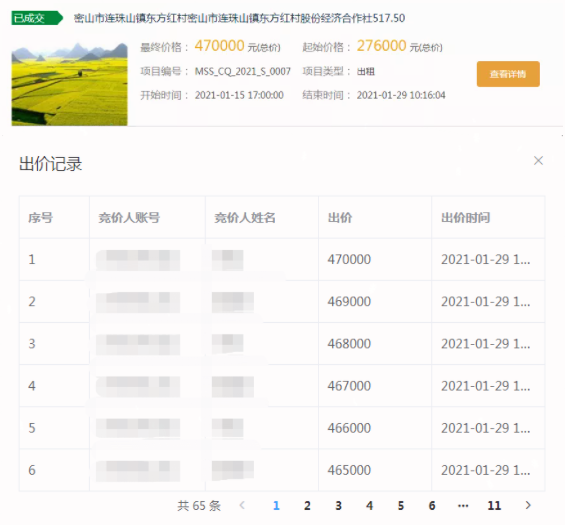565x525 pixels.
Task: Click the 查看详情 button
Action: point(508,74)
